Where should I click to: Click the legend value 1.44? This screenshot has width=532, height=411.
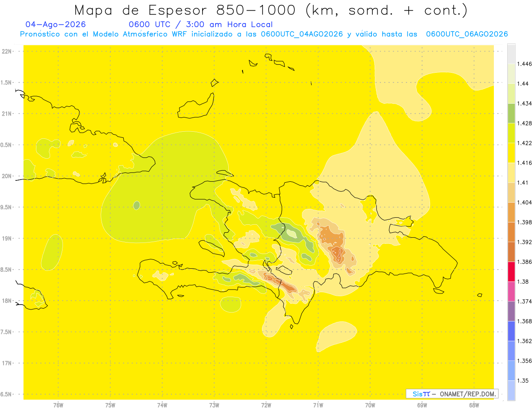pyautogui.click(x=523, y=84)
